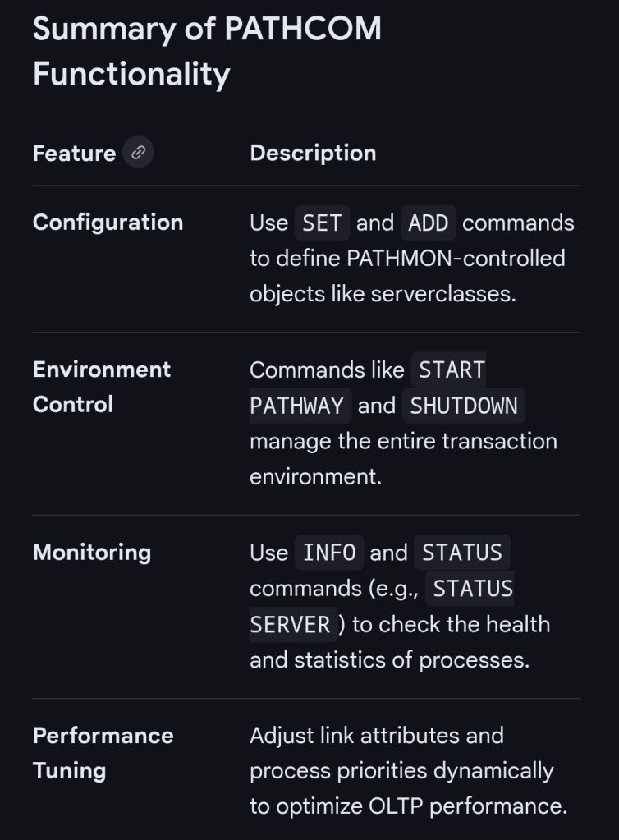Click the 'manage the entire transaction environment' text
The height and width of the screenshot is (840, 619).
[402, 458]
